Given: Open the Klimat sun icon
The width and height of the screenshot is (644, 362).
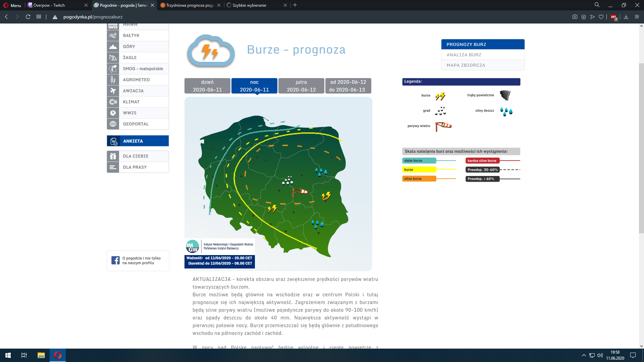Looking at the screenshot, I should 113,102.
